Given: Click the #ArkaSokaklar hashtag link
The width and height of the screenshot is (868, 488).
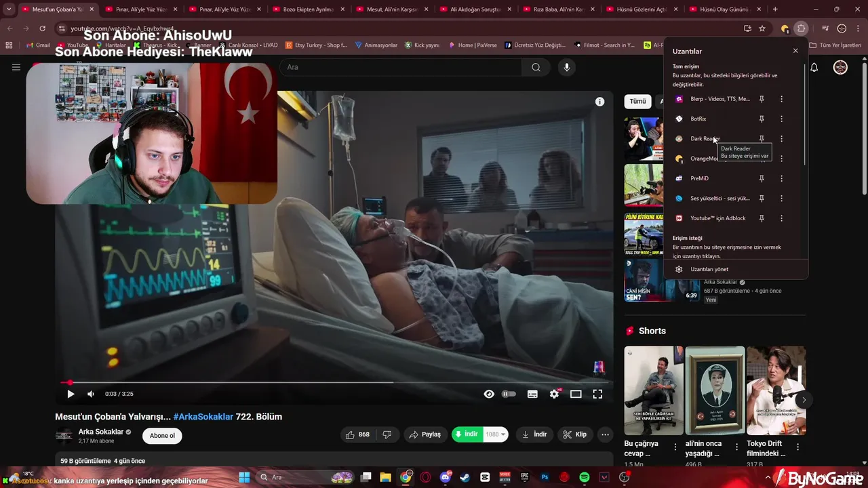Looking at the screenshot, I should click(x=203, y=417).
